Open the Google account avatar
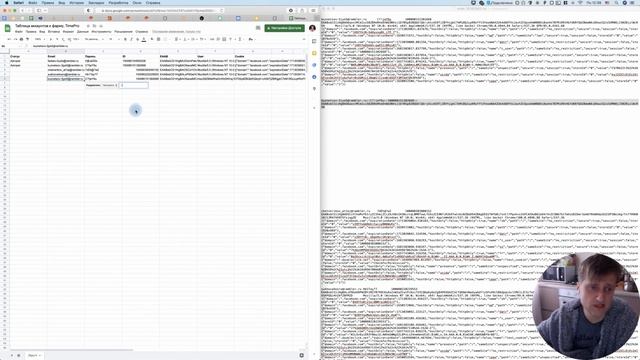 (x=312, y=28)
